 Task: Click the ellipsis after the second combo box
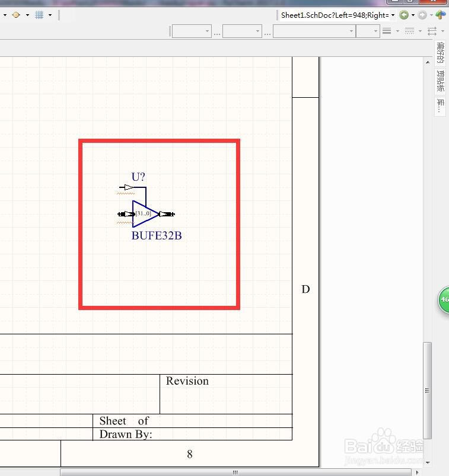[x=268, y=34]
